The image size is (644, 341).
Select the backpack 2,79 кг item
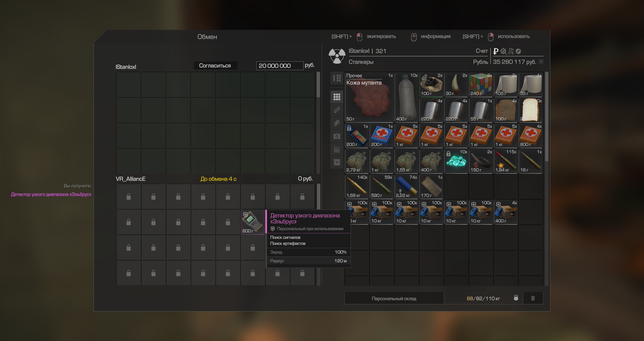click(357, 161)
